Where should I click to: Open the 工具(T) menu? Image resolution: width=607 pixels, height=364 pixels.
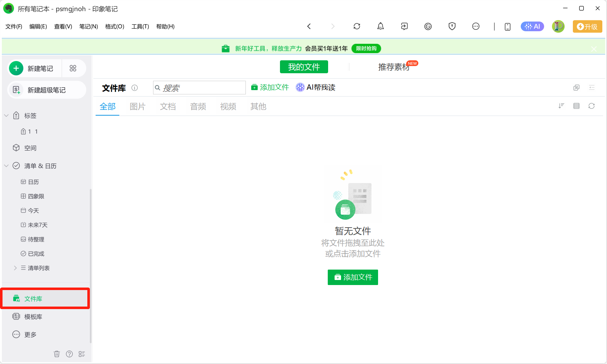click(140, 27)
